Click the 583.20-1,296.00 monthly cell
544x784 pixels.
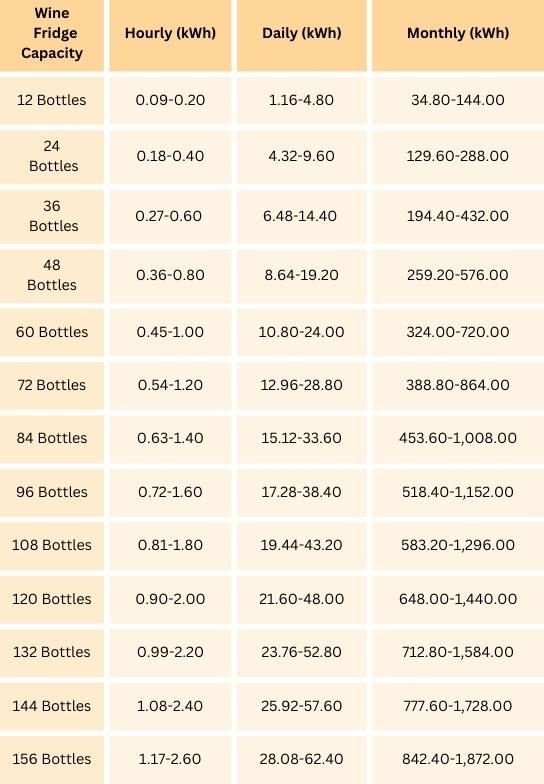click(458, 545)
